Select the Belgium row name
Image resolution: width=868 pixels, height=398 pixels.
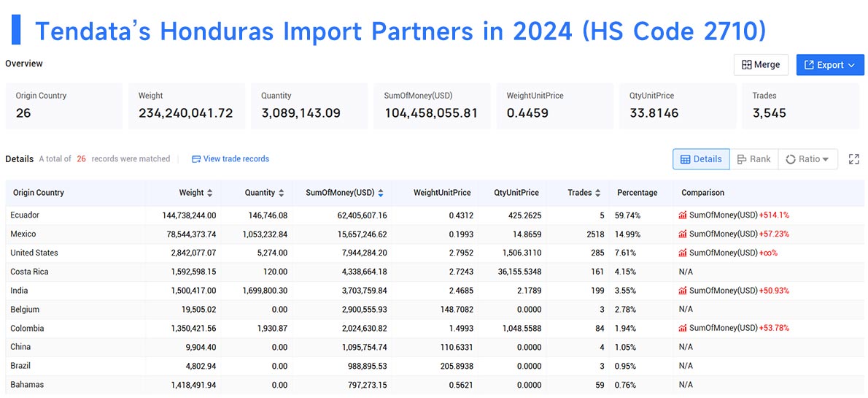click(x=25, y=310)
